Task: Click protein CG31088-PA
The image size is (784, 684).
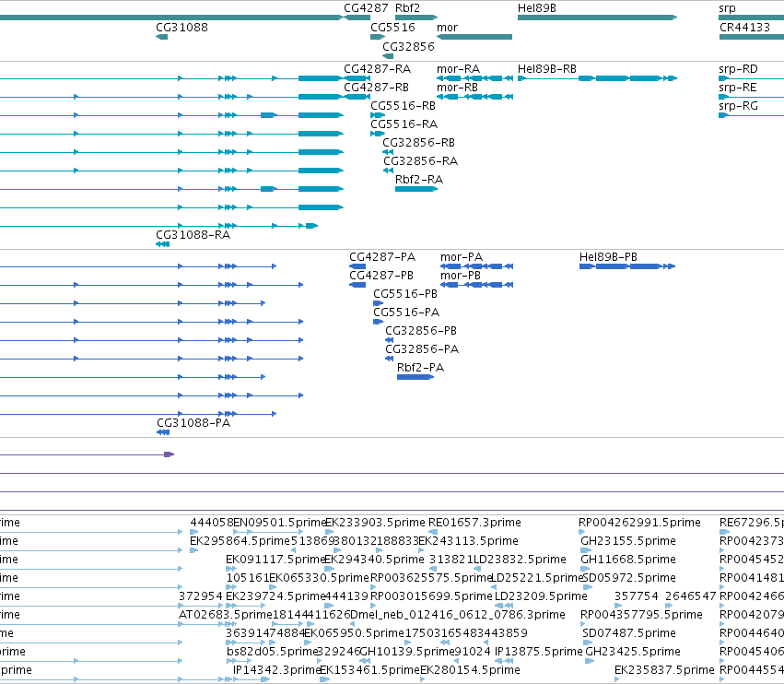Action: pos(193,423)
